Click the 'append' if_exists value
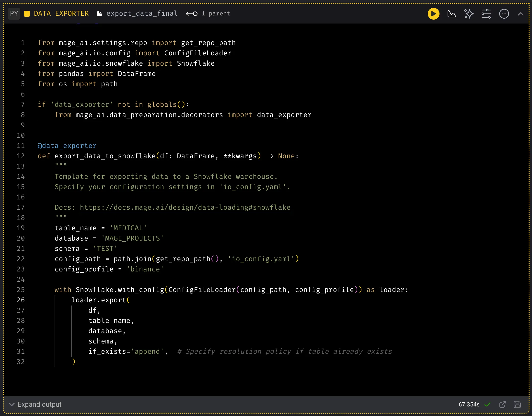 click(x=147, y=352)
